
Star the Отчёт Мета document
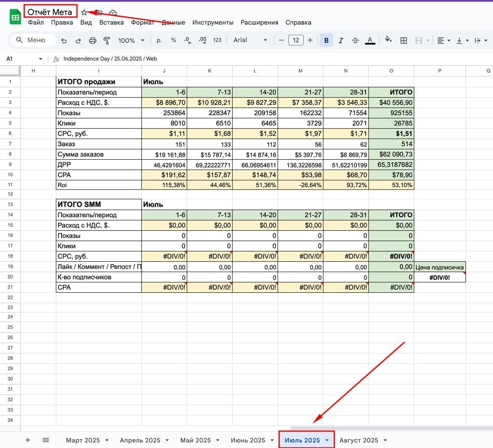pyautogui.click(x=84, y=13)
